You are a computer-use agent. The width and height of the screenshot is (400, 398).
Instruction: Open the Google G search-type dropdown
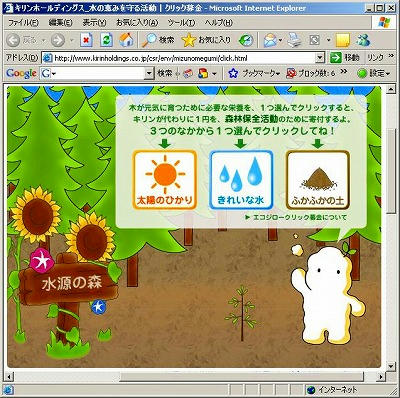pos(48,73)
